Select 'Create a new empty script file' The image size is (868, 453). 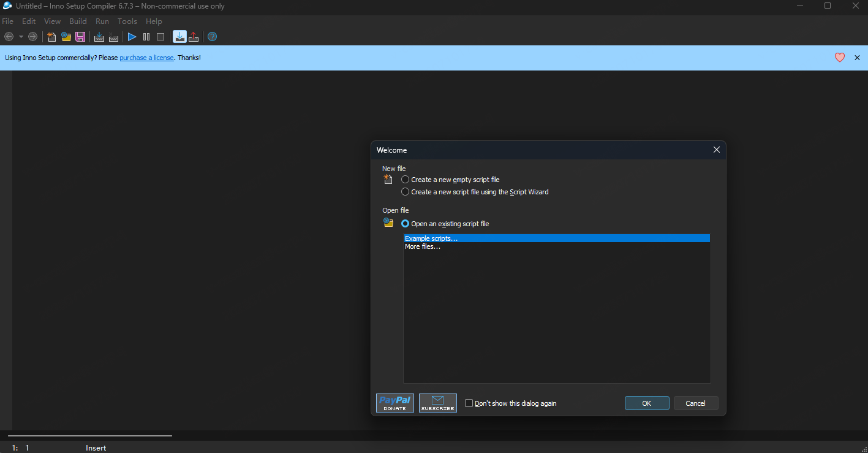pyautogui.click(x=451, y=180)
